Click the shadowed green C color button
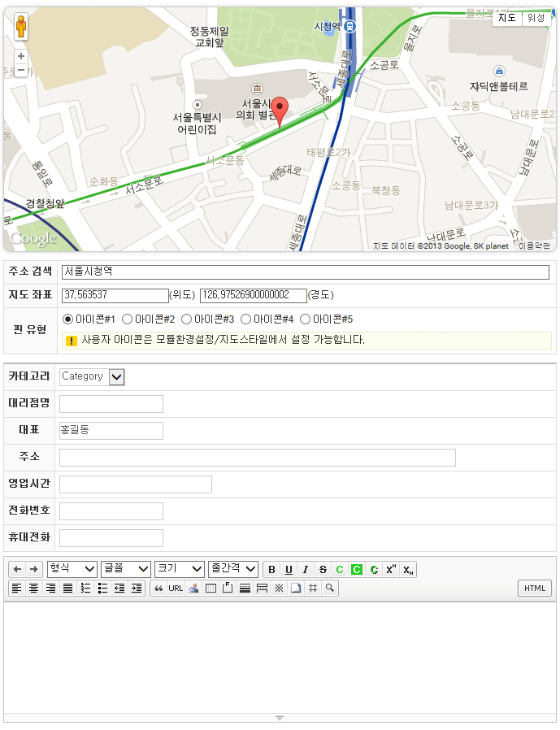560x730 pixels. pos(374,569)
